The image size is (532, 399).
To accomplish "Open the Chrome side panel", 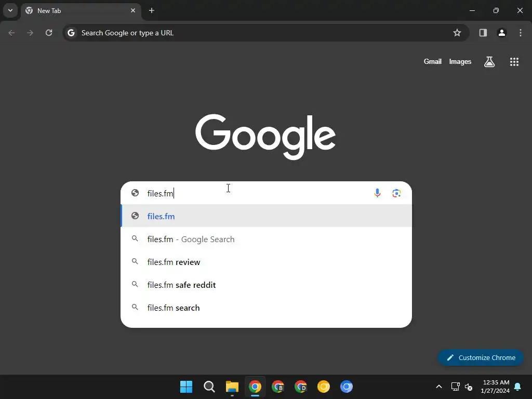I will (483, 33).
